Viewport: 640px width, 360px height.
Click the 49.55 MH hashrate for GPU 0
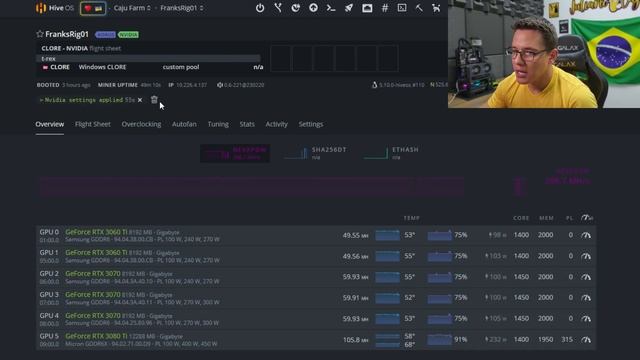pyautogui.click(x=356, y=235)
